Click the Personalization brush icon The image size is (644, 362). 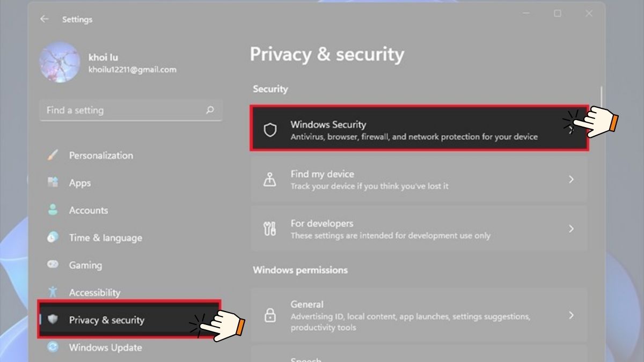click(x=53, y=155)
